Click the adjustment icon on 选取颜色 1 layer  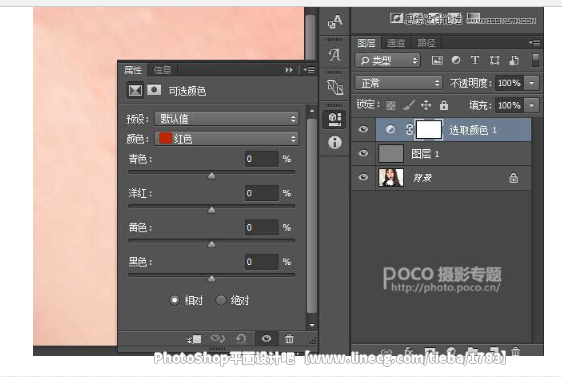tap(390, 129)
